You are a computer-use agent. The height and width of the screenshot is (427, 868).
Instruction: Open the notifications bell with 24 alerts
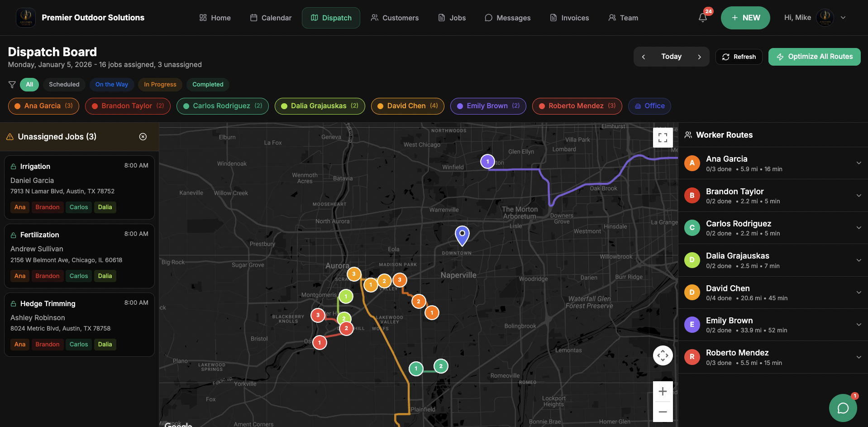tap(702, 17)
